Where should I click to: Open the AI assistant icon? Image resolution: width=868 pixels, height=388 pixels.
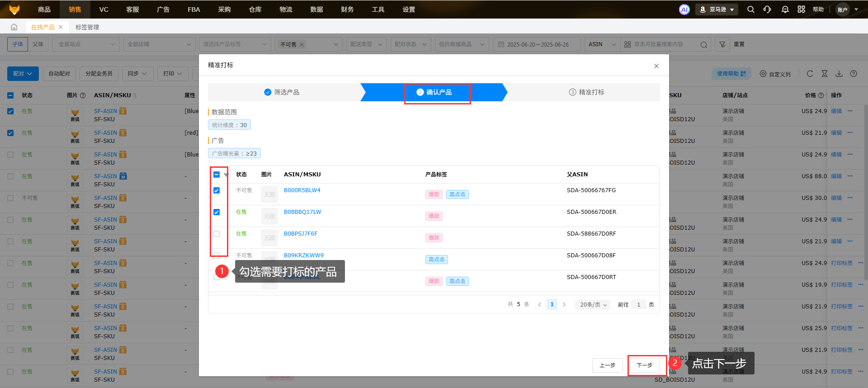pos(684,9)
